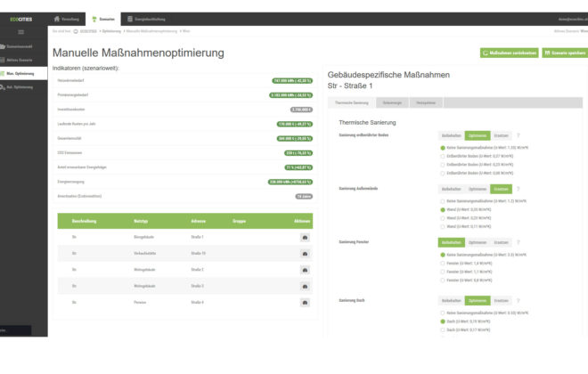Open the action icon for the Straße 1 row
Image resolution: width=588 pixels, height=374 pixels.
[x=305, y=237]
